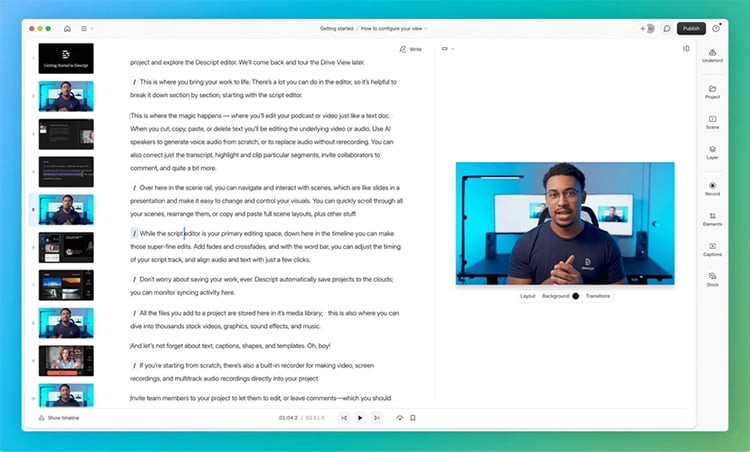Open the Scene panel

click(x=712, y=122)
